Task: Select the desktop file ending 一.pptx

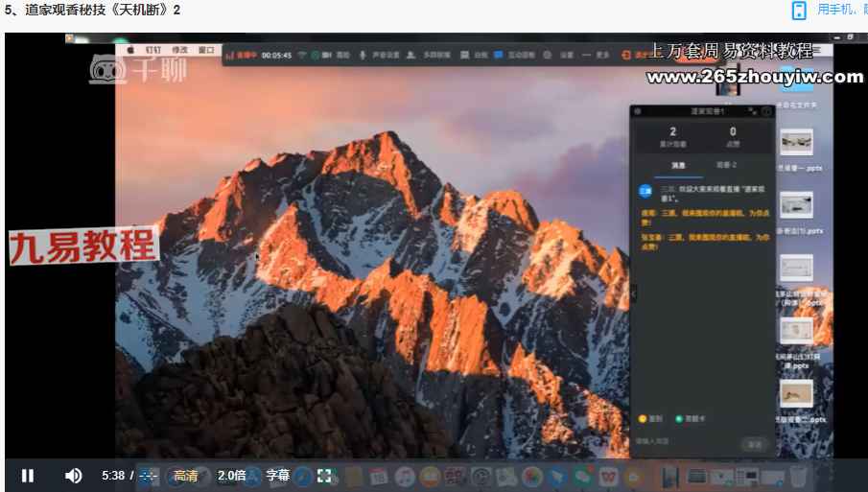Action: coord(797,143)
